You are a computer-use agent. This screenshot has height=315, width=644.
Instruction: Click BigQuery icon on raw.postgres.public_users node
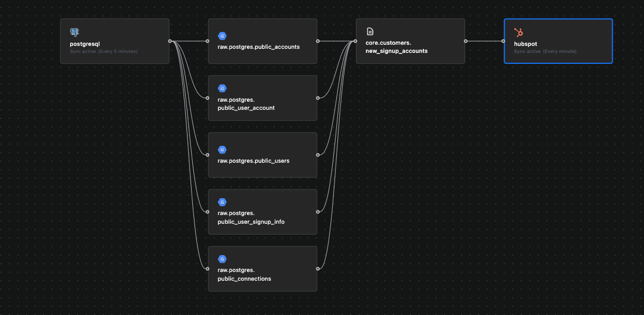click(x=222, y=150)
